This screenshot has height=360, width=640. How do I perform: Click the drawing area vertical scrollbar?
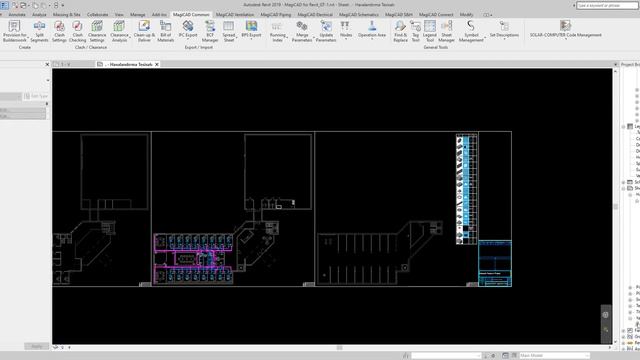(x=616, y=206)
